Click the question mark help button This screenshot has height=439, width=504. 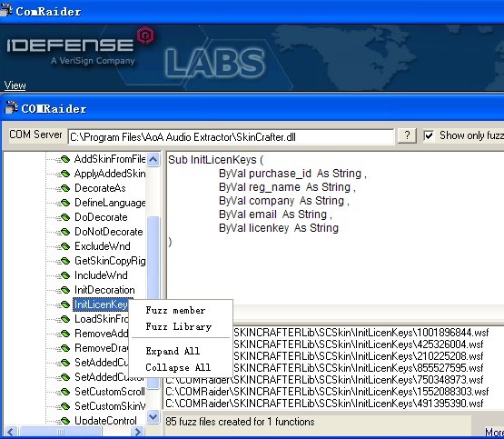coord(407,135)
